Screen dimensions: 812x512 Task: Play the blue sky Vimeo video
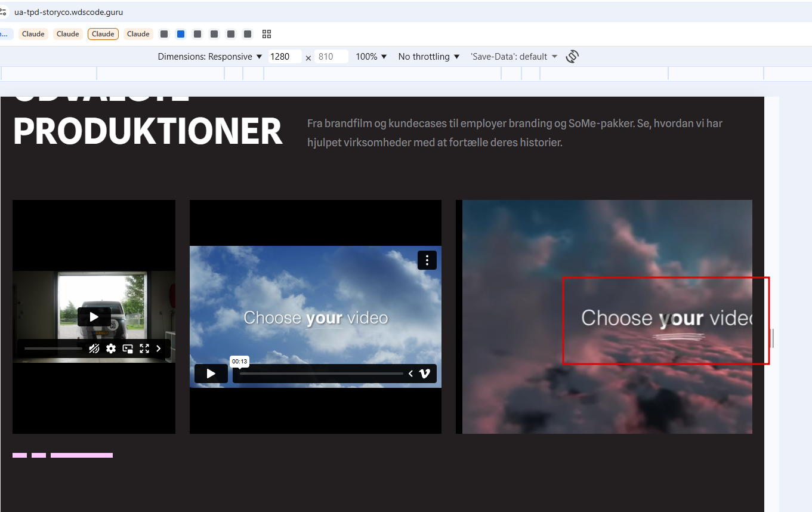pyautogui.click(x=211, y=374)
